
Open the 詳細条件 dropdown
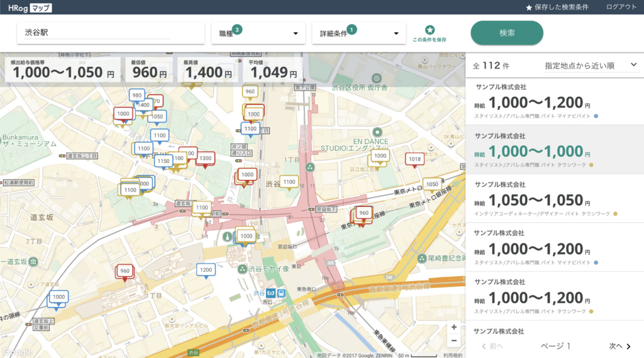[359, 33]
